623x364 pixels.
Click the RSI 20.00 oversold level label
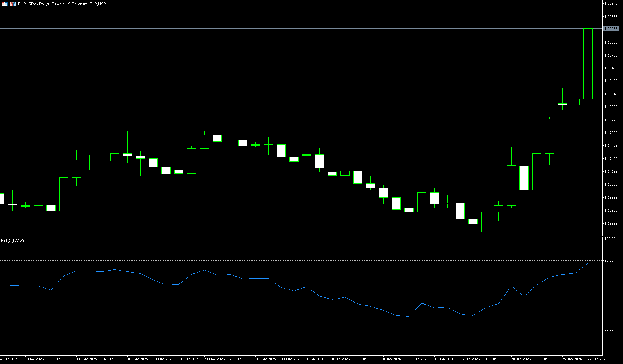[x=609, y=332]
